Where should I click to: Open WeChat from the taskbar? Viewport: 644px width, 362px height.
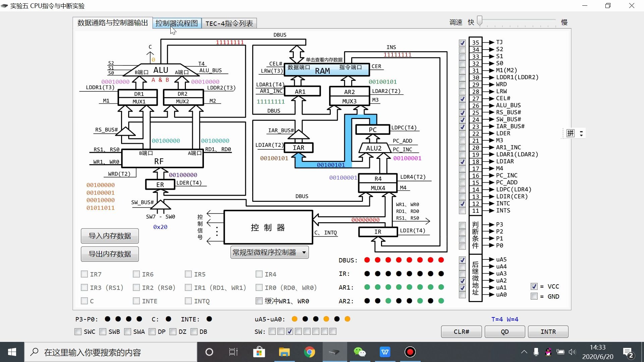[360, 352]
